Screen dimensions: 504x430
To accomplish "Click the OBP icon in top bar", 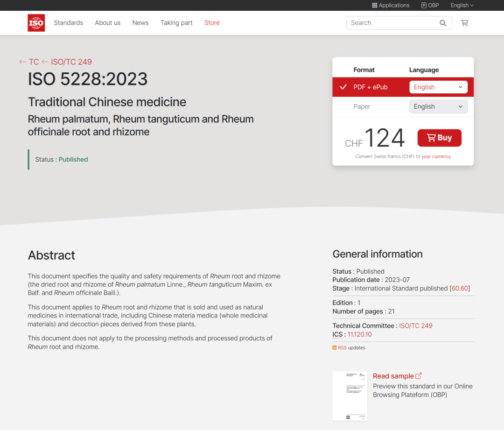I will coord(424,6).
